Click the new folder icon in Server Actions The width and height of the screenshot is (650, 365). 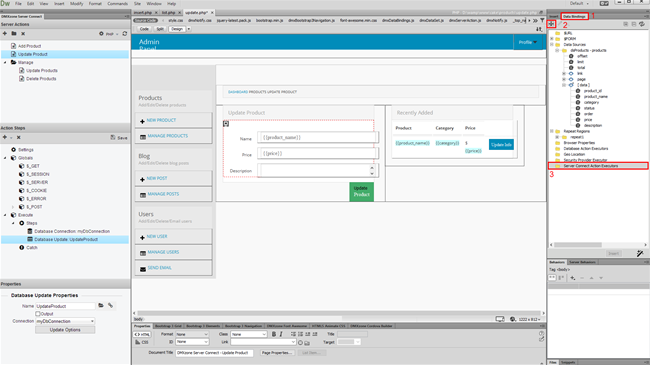pos(14,33)
